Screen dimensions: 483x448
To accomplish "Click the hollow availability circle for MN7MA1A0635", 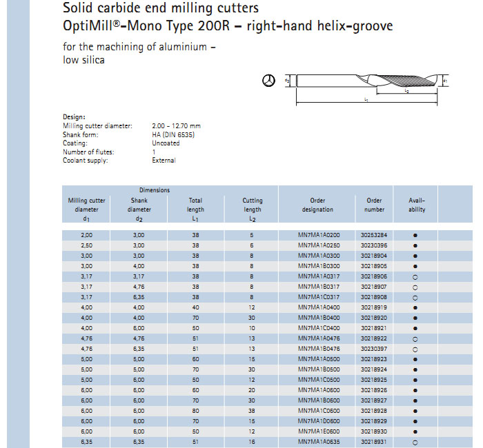I will click(415, 442).
